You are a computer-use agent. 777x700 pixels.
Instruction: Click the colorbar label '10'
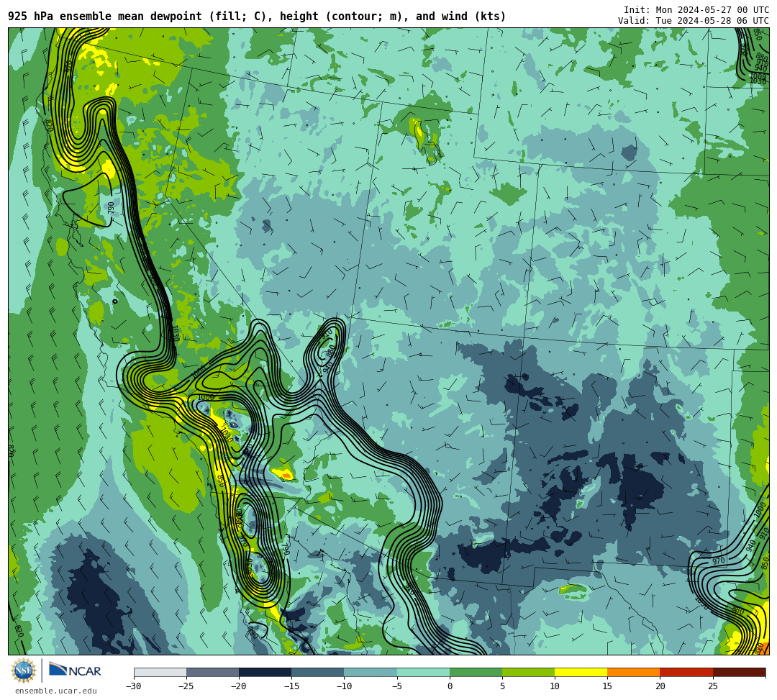[555, 686]
